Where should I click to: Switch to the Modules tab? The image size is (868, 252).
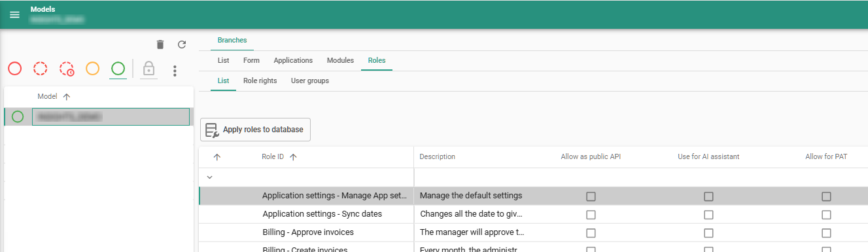point(340,60)
